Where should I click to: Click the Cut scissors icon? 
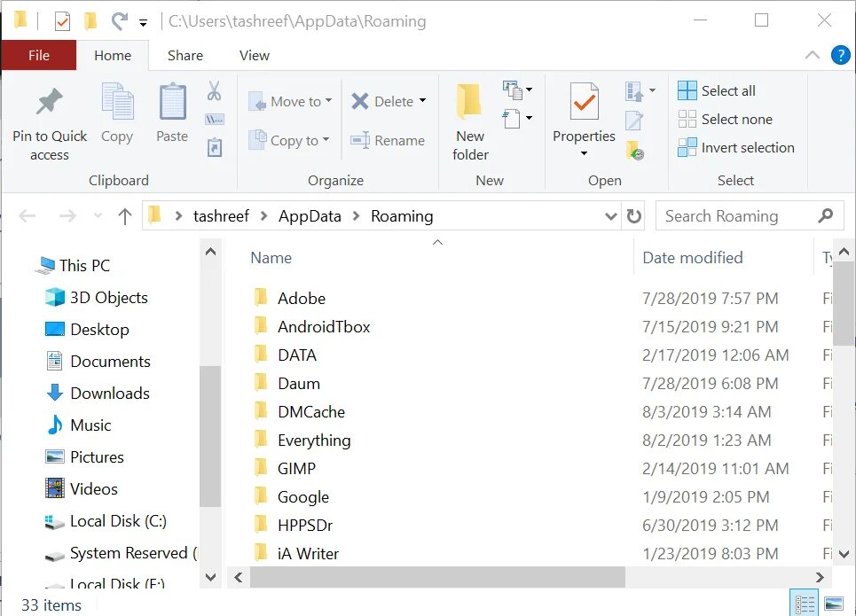tap(214, 90)
